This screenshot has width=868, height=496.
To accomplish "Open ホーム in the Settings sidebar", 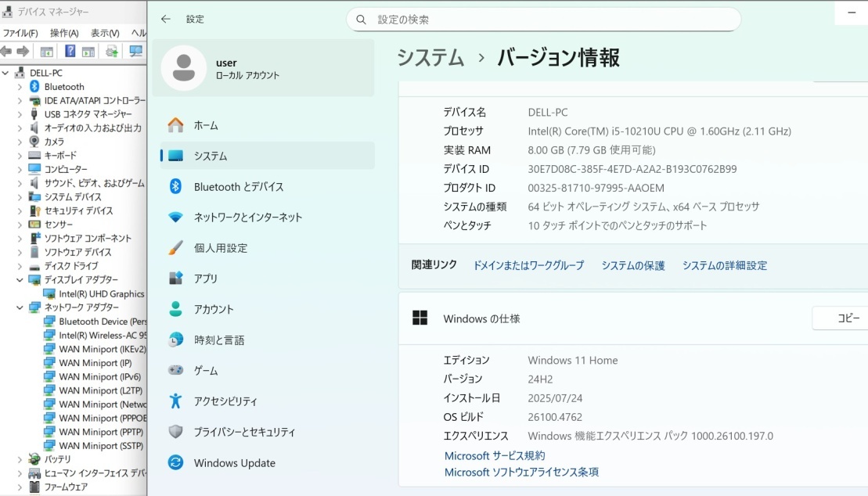I will pos(267,126).
